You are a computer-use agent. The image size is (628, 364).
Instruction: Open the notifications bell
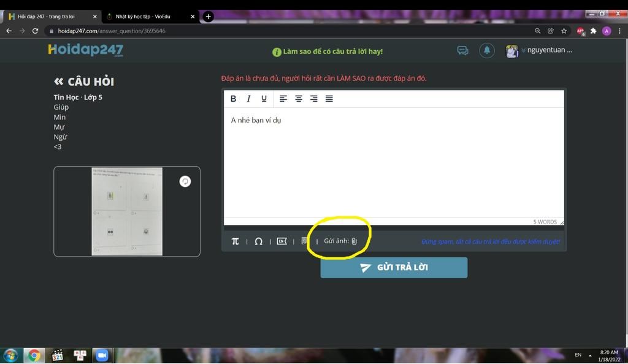point(487,50)
